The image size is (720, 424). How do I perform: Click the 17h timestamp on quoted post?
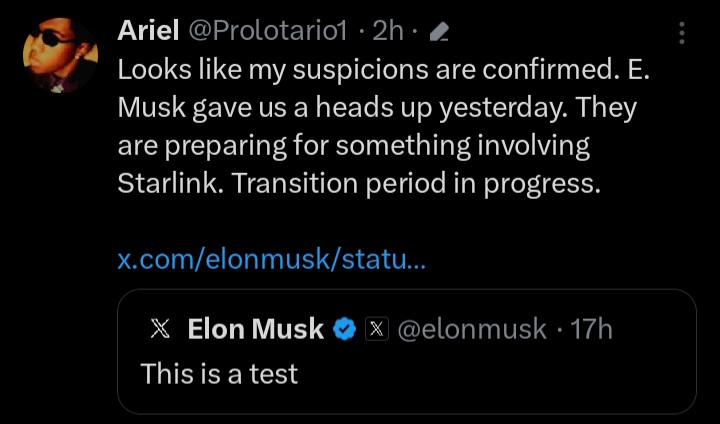pyautogui.click(x=591, y=328)
